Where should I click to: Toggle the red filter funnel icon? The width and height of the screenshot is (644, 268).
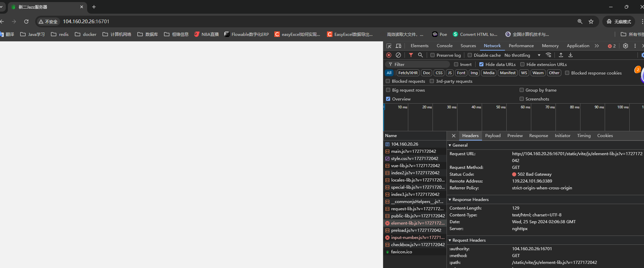tap(411, 55)
